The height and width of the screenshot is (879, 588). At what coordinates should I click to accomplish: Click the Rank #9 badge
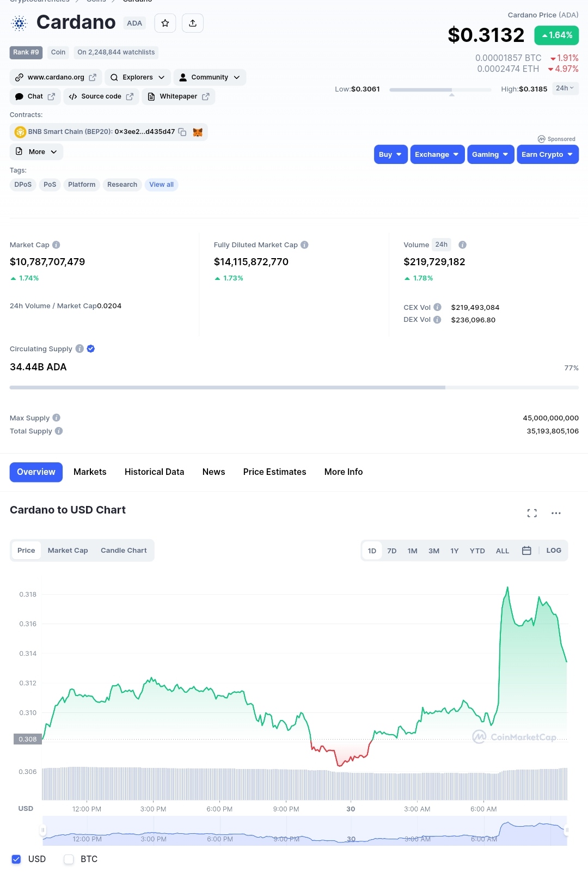tap(26, 52)
